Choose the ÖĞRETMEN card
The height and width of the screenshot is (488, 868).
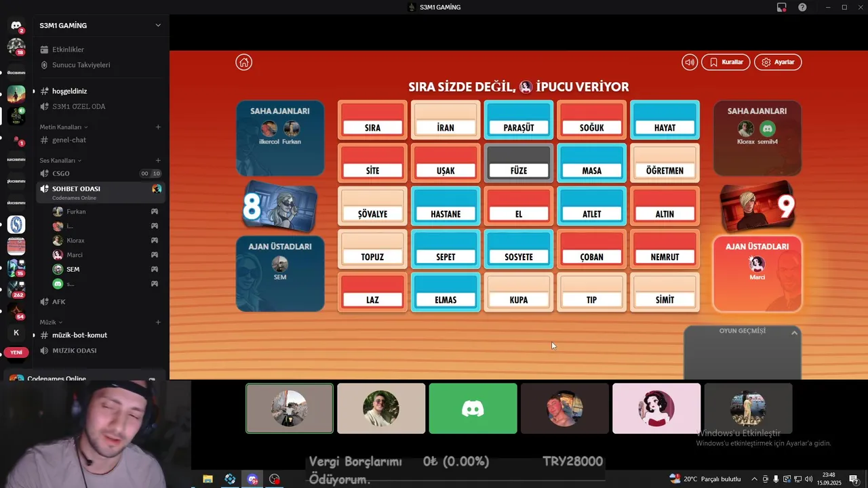click(665, 163)
